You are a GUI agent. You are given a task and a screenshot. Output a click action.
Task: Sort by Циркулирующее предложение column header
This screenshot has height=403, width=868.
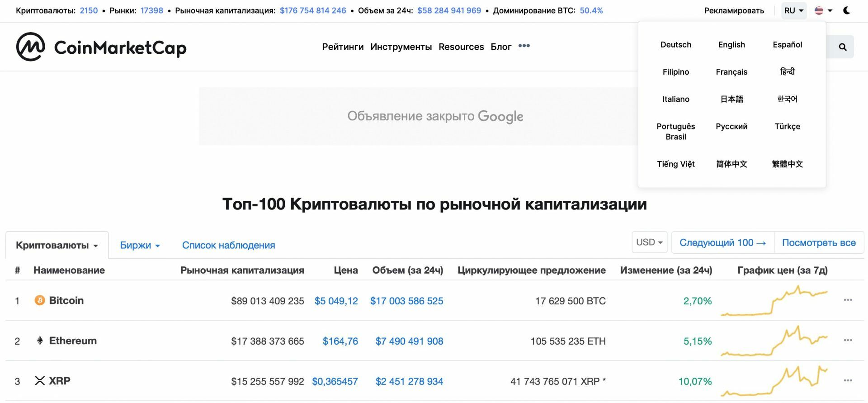pyautogui.click(x=532, y=270)
